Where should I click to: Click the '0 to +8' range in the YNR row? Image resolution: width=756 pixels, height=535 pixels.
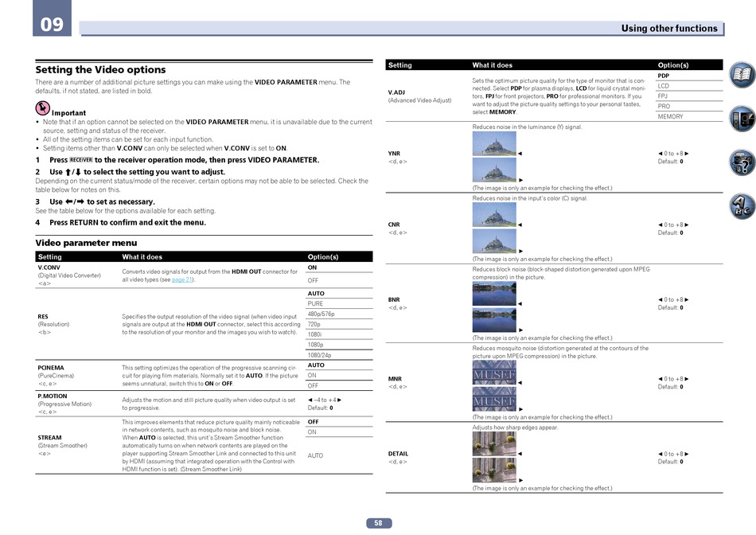pyautogui.click(x=673, y=154)
